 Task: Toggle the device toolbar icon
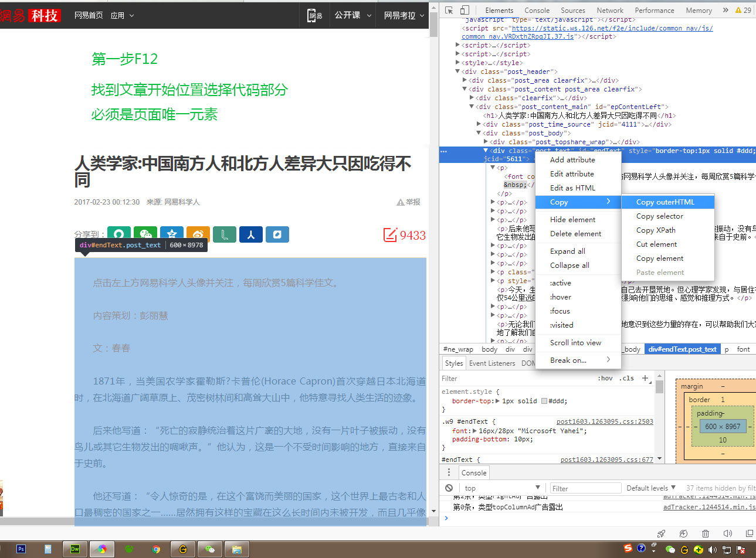pos(464,10)
